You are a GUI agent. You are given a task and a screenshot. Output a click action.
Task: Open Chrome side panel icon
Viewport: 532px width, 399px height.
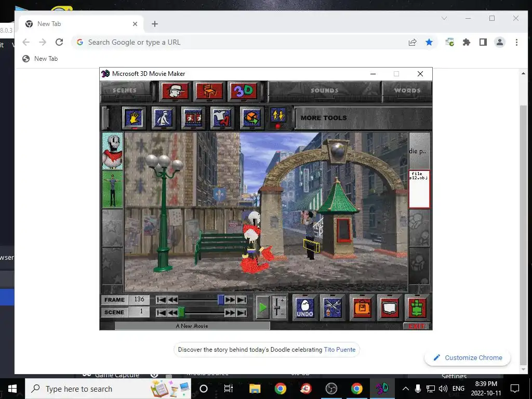pos(483,42)
